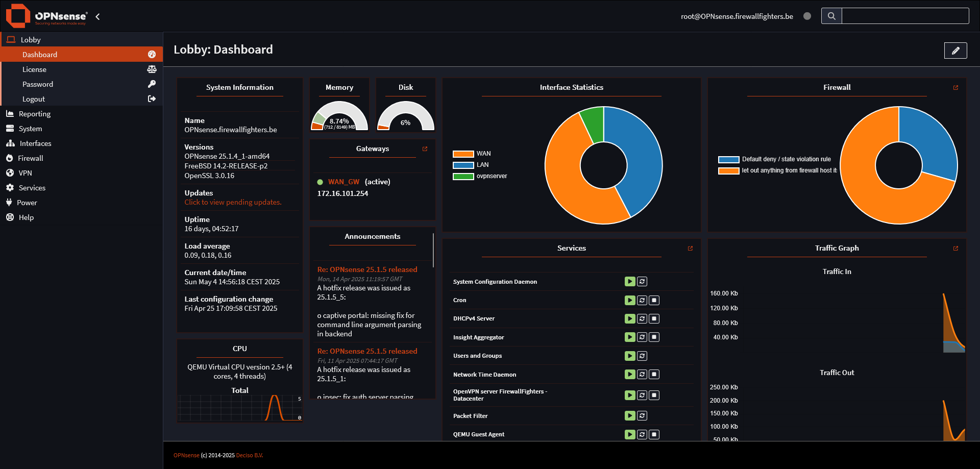The width and height of the screenshot is (980, 469).
Task: Click the pencil edit dashboard icon
Action: coord(955,51)
